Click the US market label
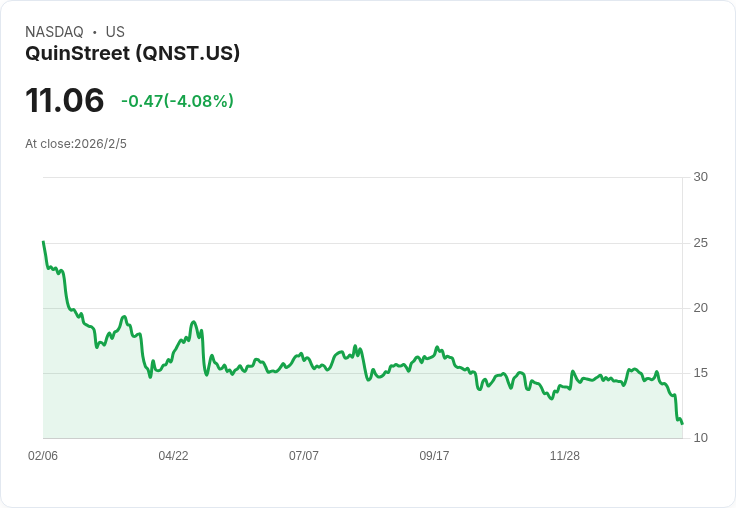736x508 pixels. [115, 32]
